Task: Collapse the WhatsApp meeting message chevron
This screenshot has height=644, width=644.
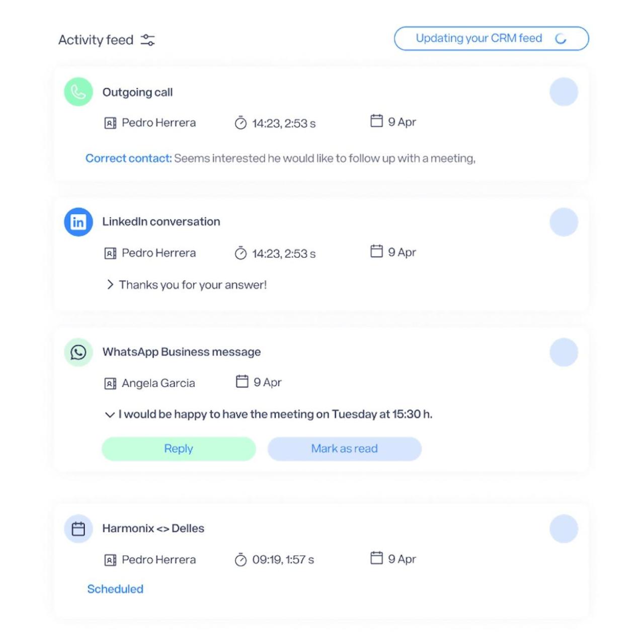Action: 110,415
